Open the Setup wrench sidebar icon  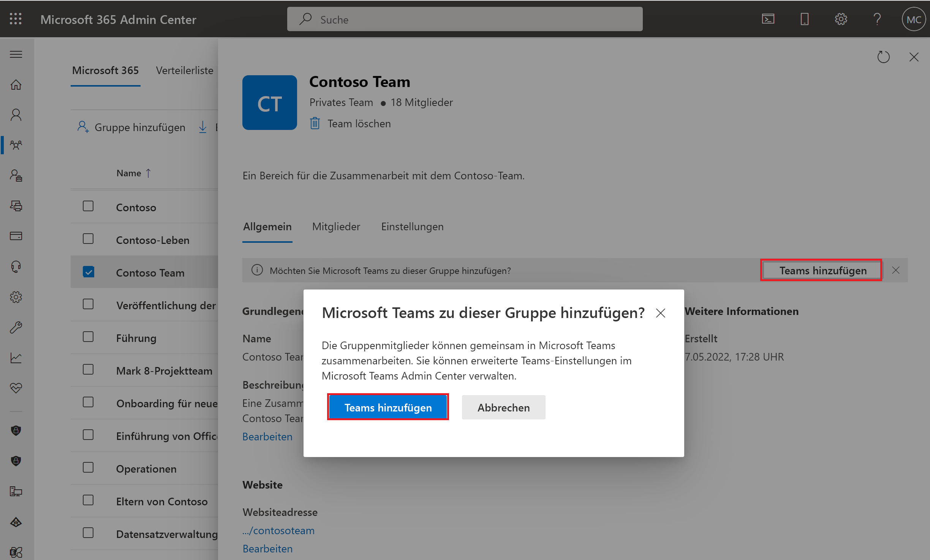tap(16, 327)
